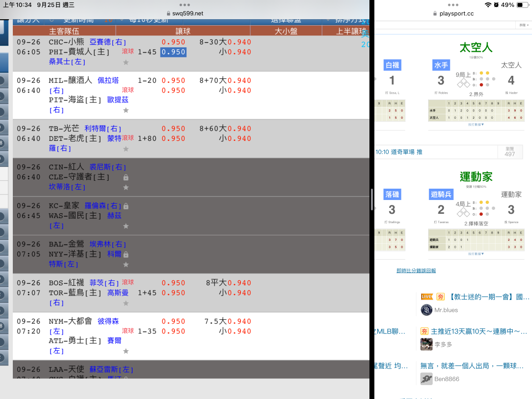This screenshot has height=399, width=532.
Task: Click pitcher link 埃弗林[右]
Action: pos(108,244)
